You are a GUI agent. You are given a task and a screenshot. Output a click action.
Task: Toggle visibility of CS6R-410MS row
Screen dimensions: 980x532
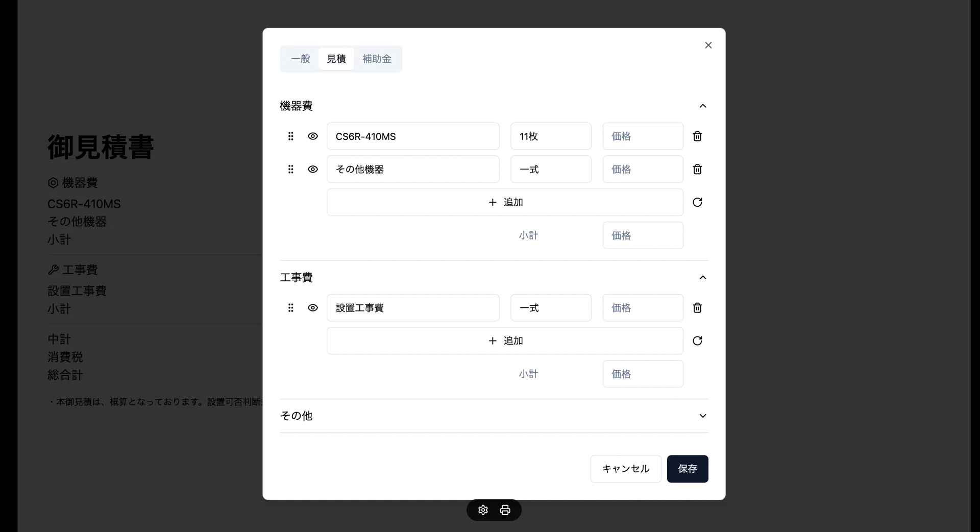[x=313, y=136]
